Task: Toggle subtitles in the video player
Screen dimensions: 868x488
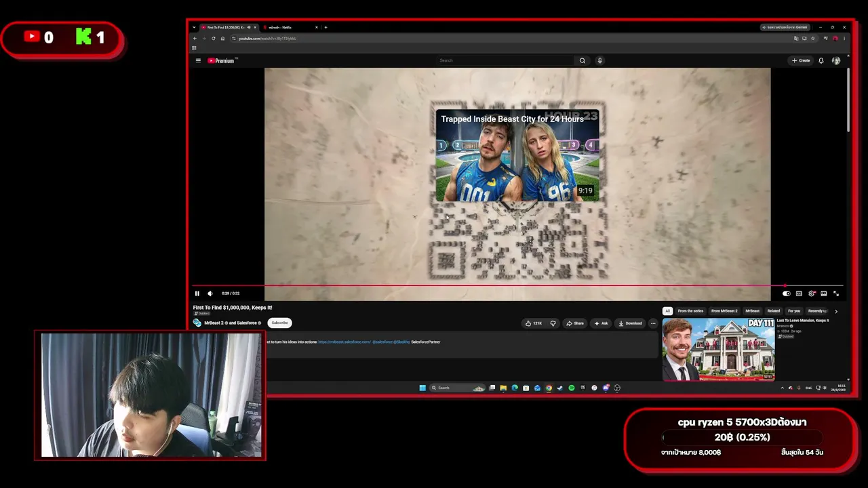Action: 799,293
